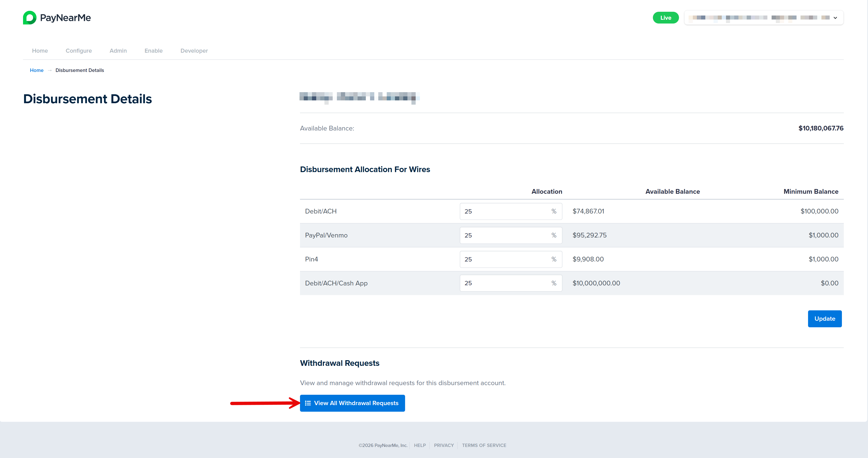Open the Developer navigation tab
The image size is (868, 458).
click(194, 51)
